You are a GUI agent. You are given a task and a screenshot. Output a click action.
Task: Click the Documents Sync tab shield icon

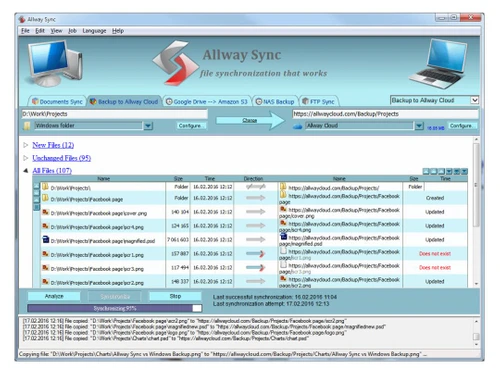click(x=35, y=101)
